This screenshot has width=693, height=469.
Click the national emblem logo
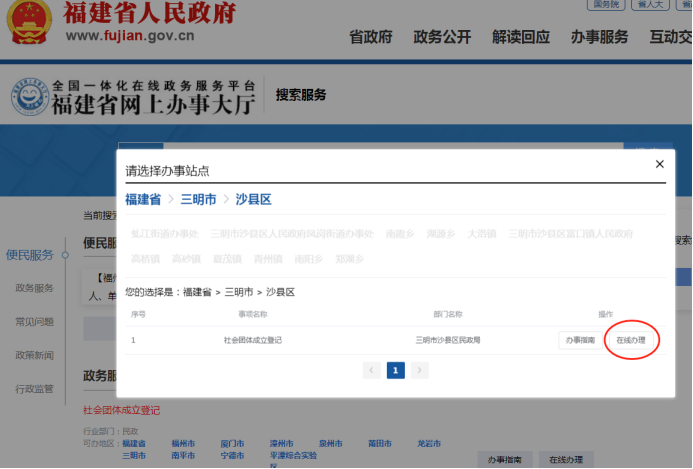[29, 23]
